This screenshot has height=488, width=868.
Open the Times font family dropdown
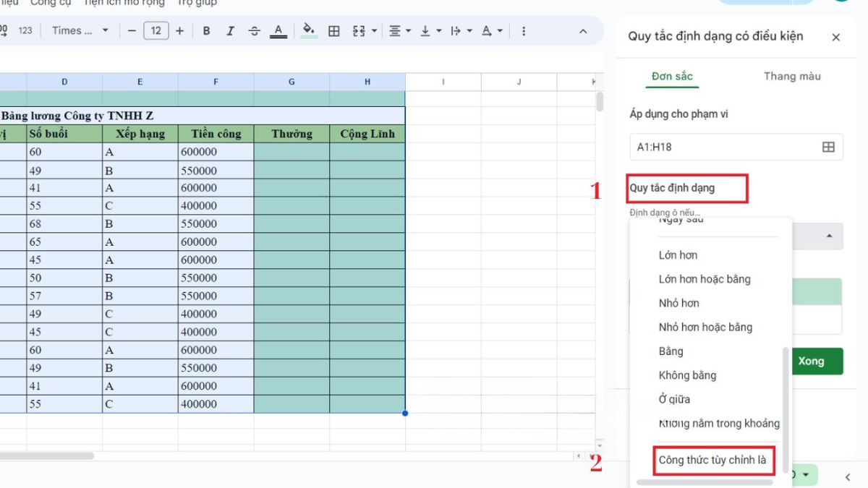[x=80, y=31]
